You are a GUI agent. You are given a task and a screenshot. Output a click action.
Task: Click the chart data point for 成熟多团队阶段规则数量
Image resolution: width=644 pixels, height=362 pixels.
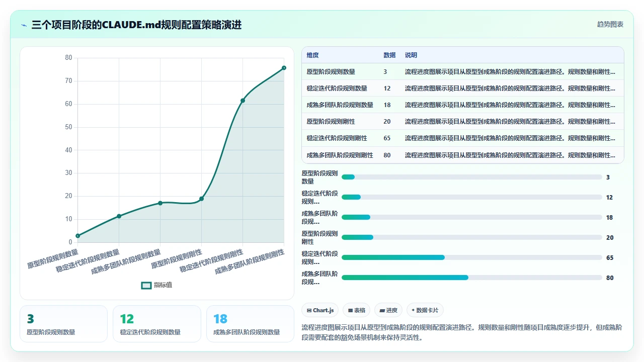[160, 203]
